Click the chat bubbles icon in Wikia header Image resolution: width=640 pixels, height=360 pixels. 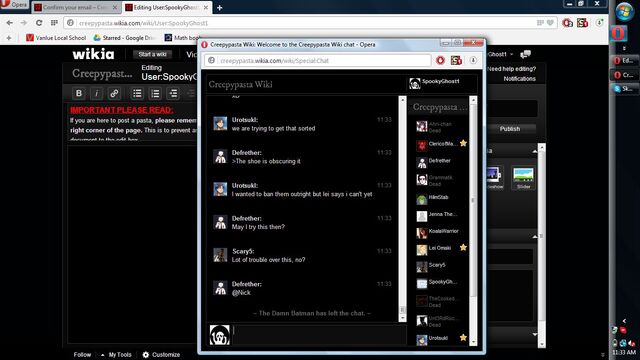pyautogui.click(x=526, y=54)
